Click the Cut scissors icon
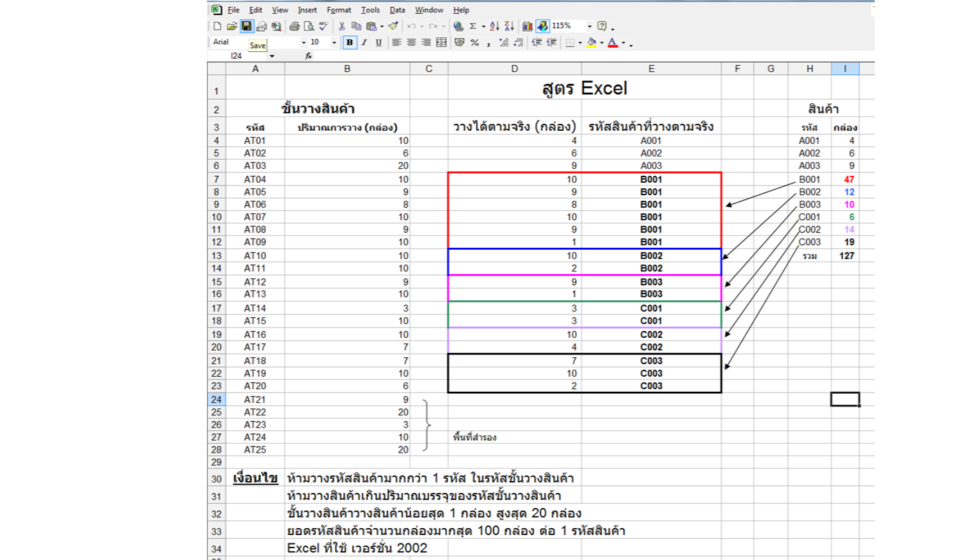The image size is (980, 560). 341,26
